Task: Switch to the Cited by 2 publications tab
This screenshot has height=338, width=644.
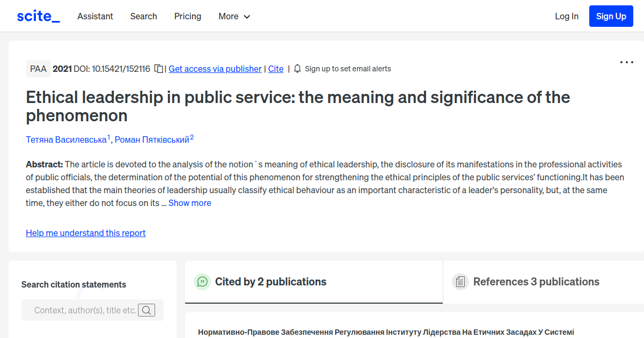Action: click(270, 281)
